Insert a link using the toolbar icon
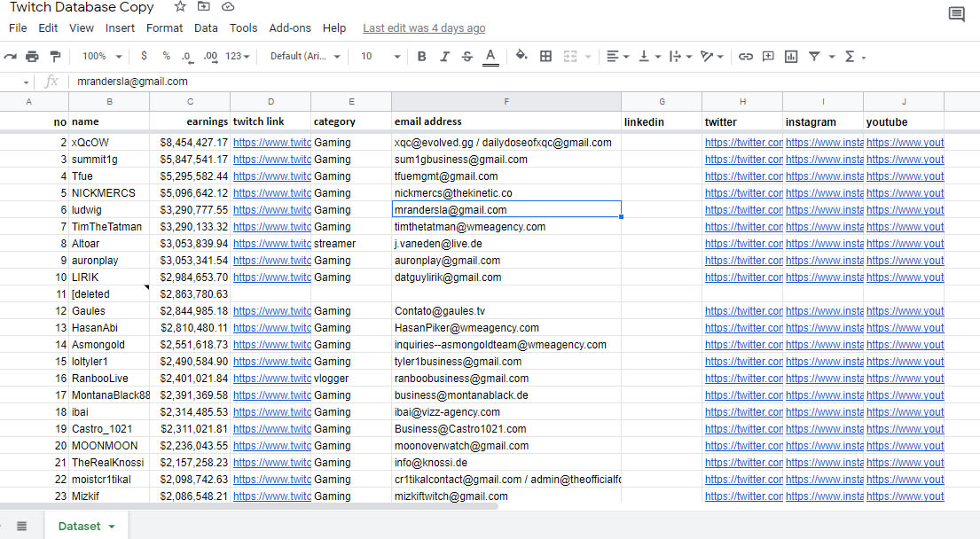 746,56
